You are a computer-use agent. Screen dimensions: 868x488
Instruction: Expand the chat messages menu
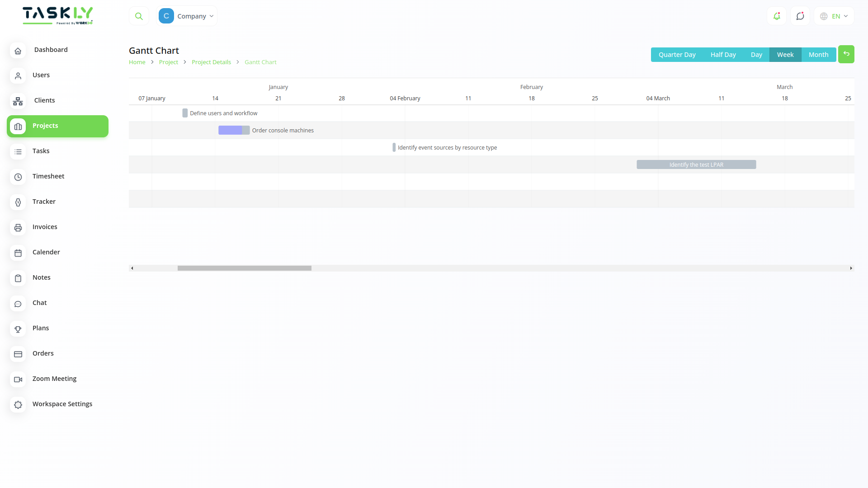800,16
